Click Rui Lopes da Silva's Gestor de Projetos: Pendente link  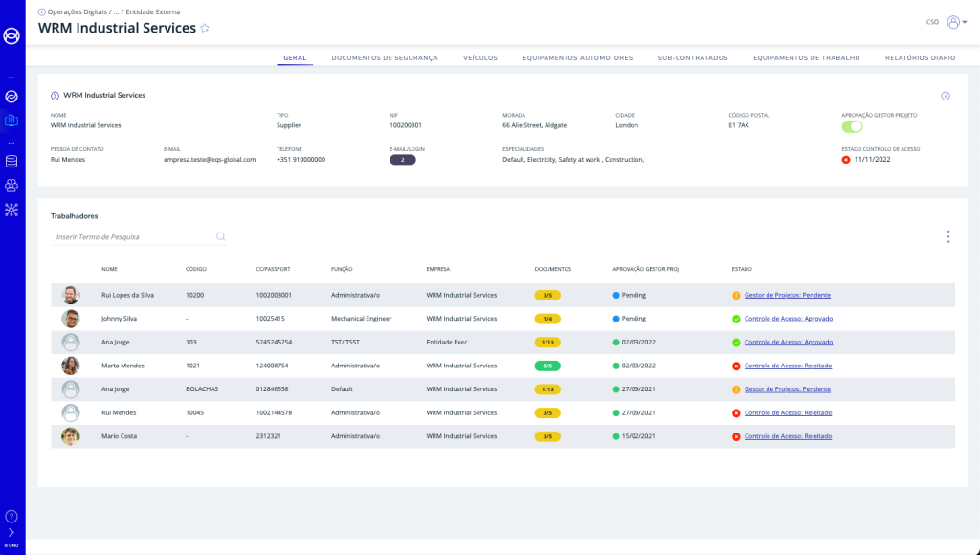point(787,296)
